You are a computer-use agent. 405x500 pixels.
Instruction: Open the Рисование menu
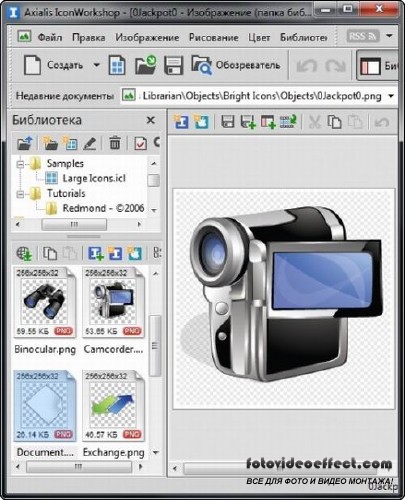point(213,37)
